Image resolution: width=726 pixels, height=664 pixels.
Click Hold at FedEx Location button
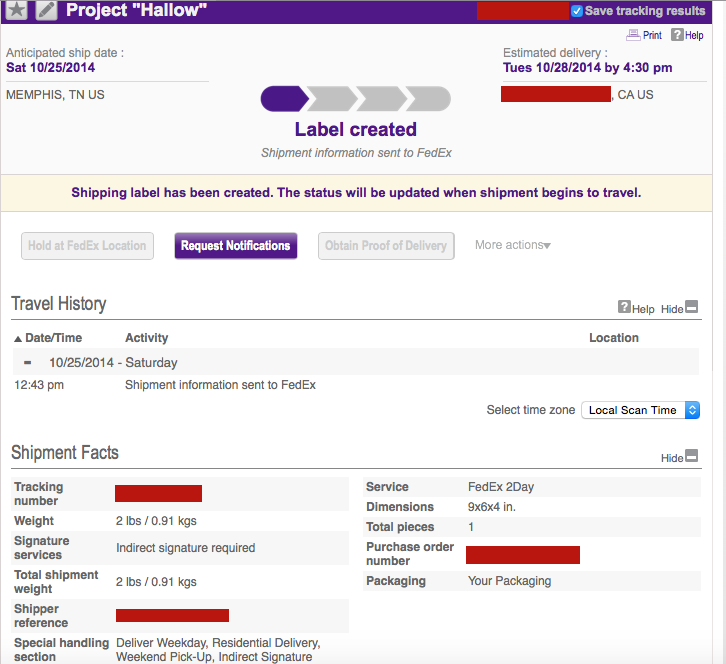click(87, 246)
